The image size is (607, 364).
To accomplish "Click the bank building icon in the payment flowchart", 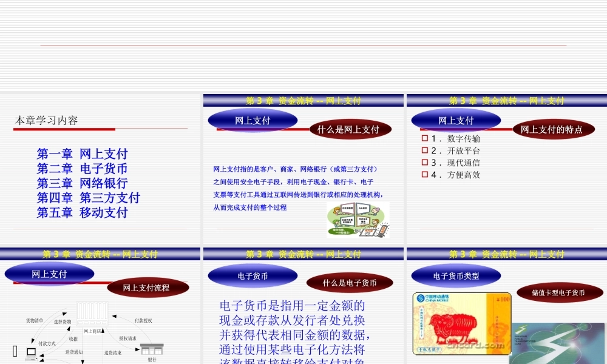I will click(152, 350).
